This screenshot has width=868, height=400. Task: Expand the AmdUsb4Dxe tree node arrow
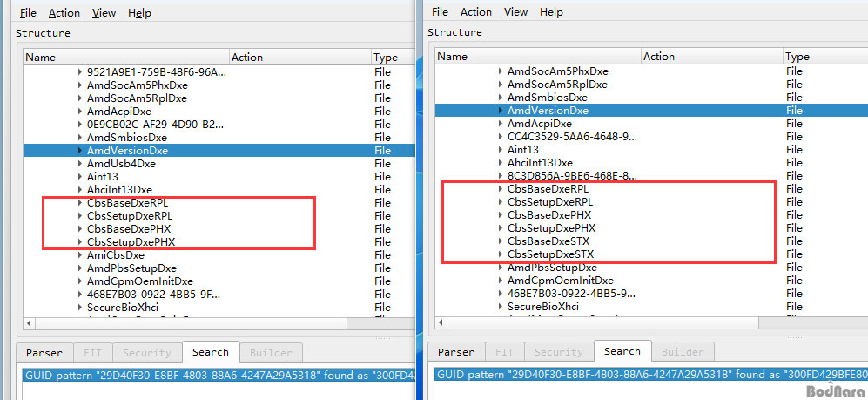coord(80,164)
